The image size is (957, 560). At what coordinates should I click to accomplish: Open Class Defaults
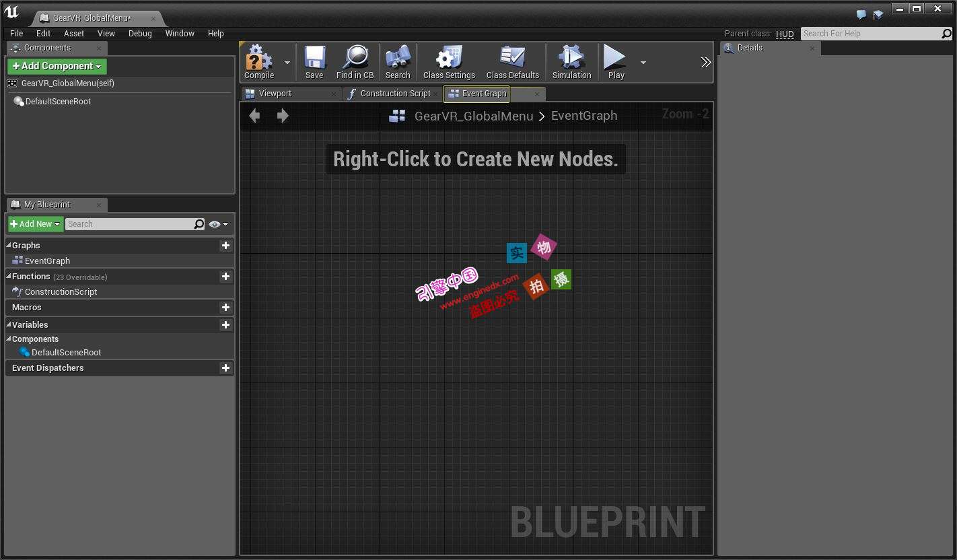click(513, 63)
